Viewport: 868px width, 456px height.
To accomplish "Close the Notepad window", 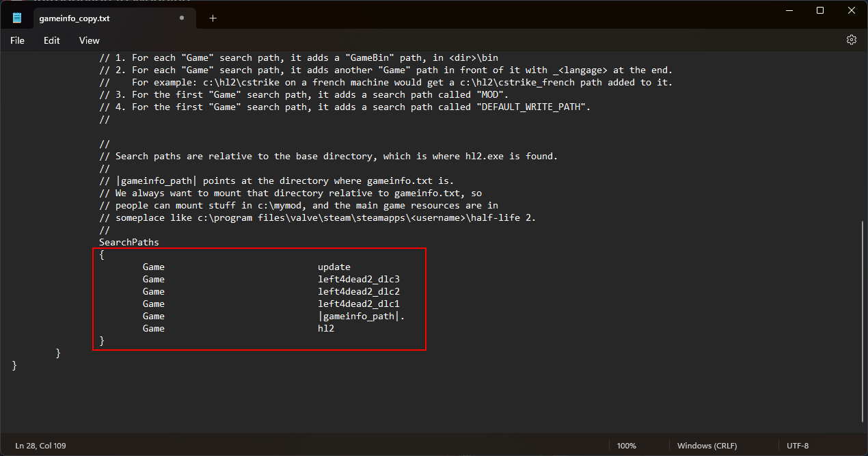I will pyautogui.click(x=852, y=10).
